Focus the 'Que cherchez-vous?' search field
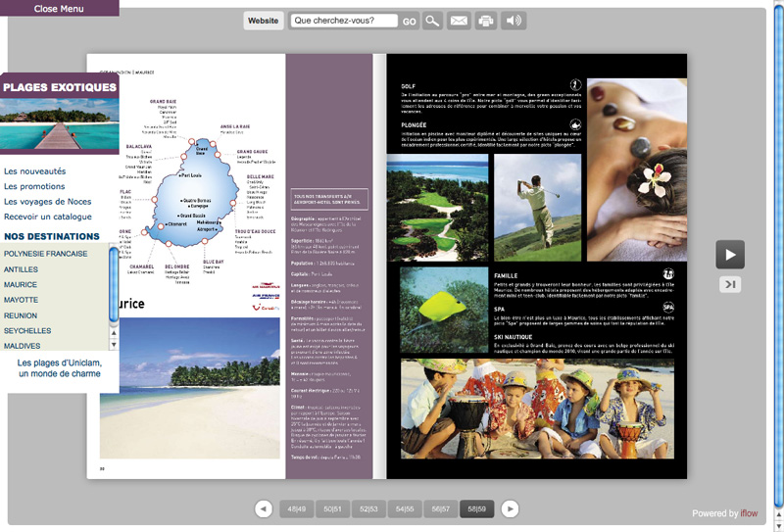 344,21
